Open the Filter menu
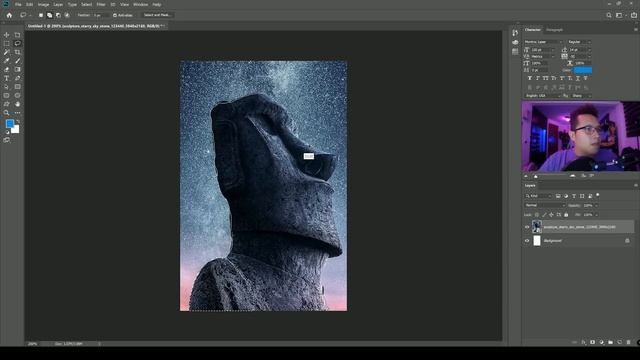Viewport: 640px width, 360px height. [101, 4]
